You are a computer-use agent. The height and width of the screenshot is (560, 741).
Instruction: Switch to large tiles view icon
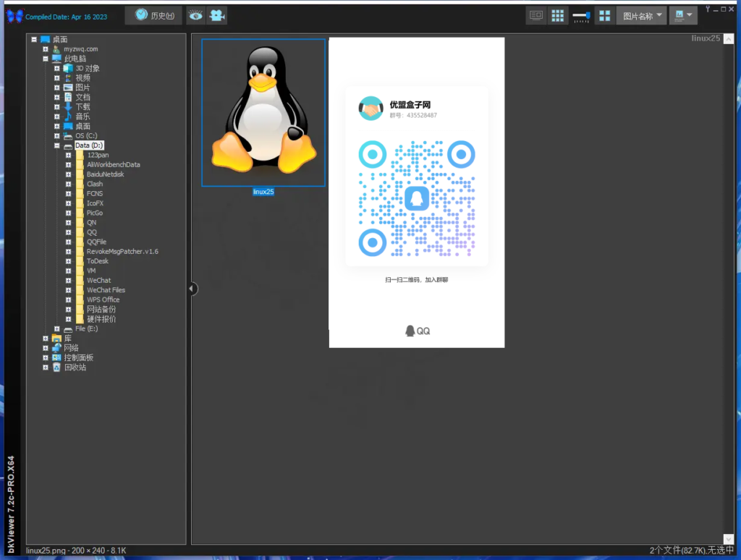click(x=604, y=16)
